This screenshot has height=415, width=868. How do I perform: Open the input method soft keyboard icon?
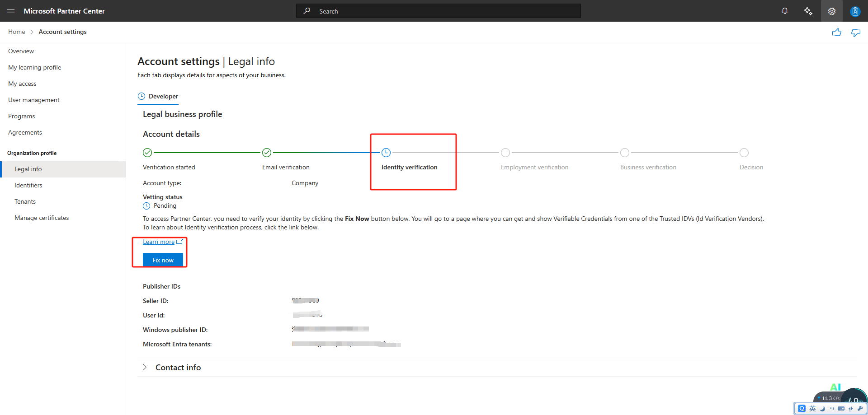tap(841, 408)
